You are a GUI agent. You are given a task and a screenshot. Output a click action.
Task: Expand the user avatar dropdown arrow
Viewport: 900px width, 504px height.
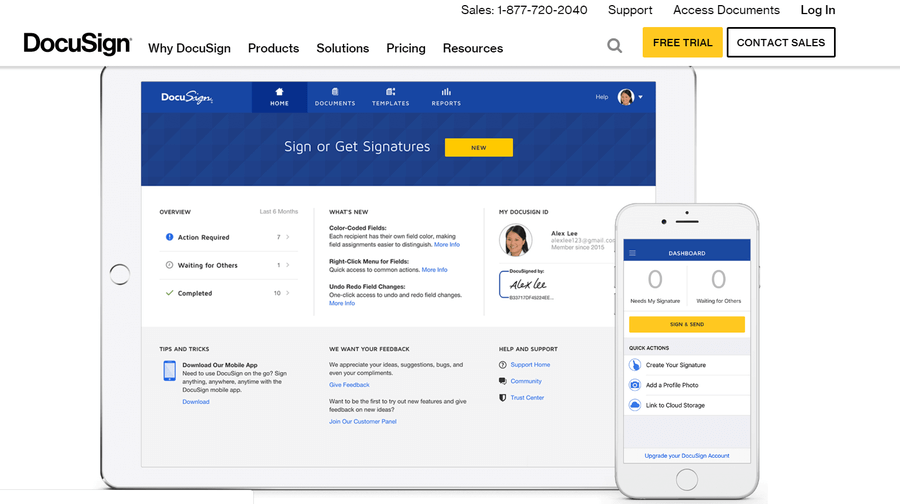(641, 97)
